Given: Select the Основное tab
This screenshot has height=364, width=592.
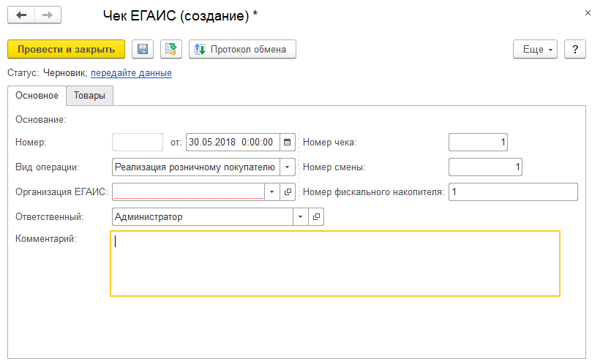Looking at the screenshot, I should point(37,96).
